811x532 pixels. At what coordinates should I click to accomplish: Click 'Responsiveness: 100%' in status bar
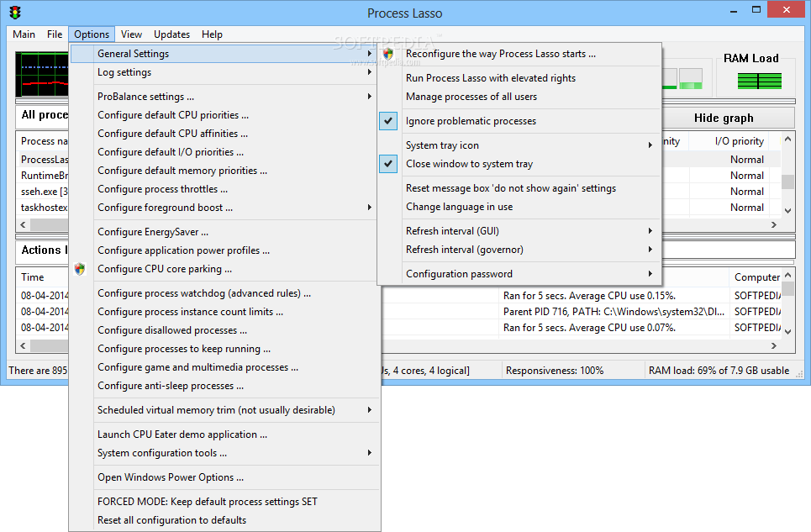pos(555,371)
